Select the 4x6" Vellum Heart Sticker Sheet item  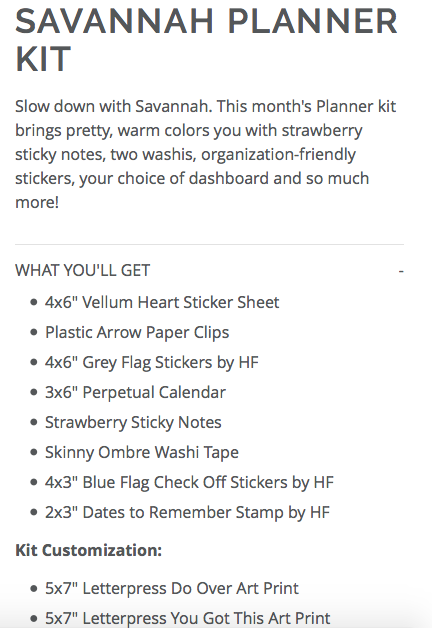pos(162,302)
